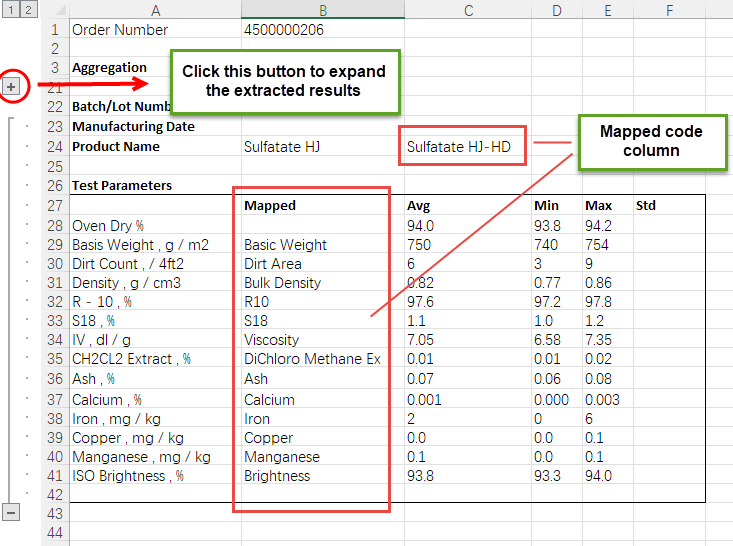Click the DiChloro Methane Ex cell
Viewport: 733px width, 546px height.
tap(312, 359)
